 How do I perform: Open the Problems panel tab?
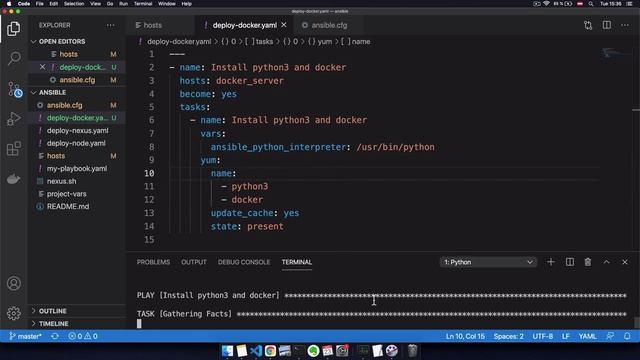[x=153, y=262]
